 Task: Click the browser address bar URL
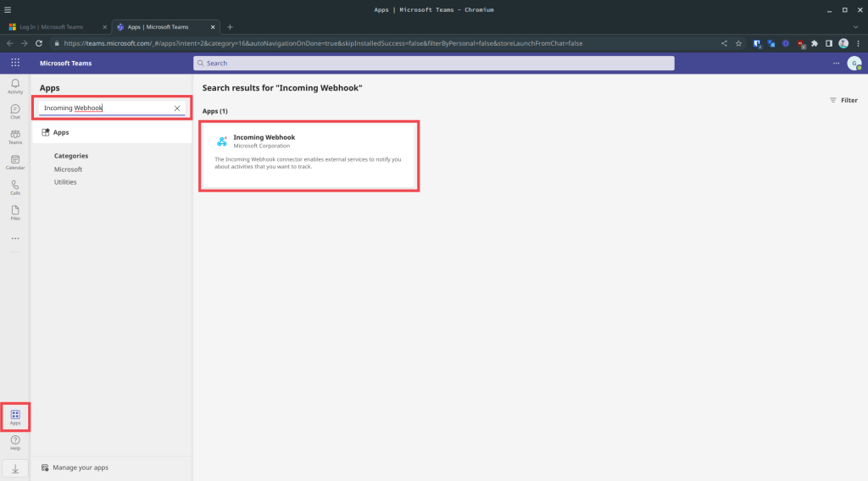click(x=323, y=43)
